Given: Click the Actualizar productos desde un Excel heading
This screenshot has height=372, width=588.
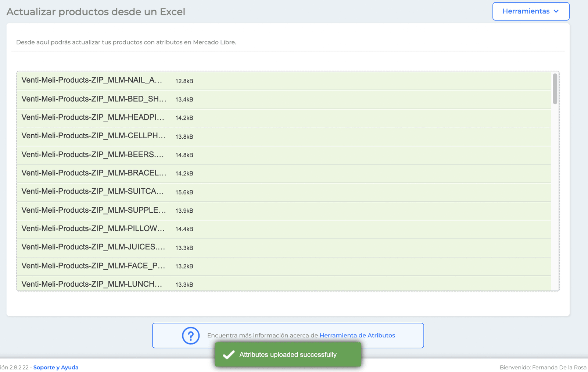Looking at the screenshot, I should point(96,12).
